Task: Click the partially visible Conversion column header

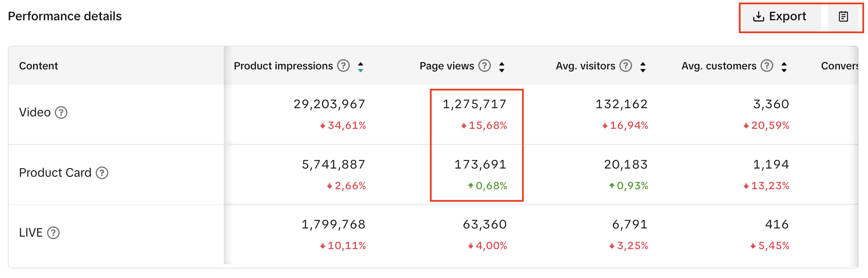Action: tap(839, 66)
